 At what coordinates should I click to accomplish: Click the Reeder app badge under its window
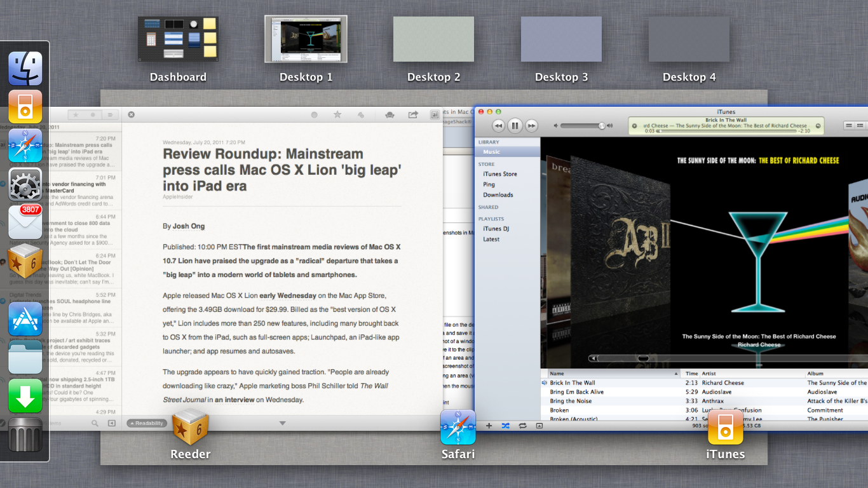point(191,427)
